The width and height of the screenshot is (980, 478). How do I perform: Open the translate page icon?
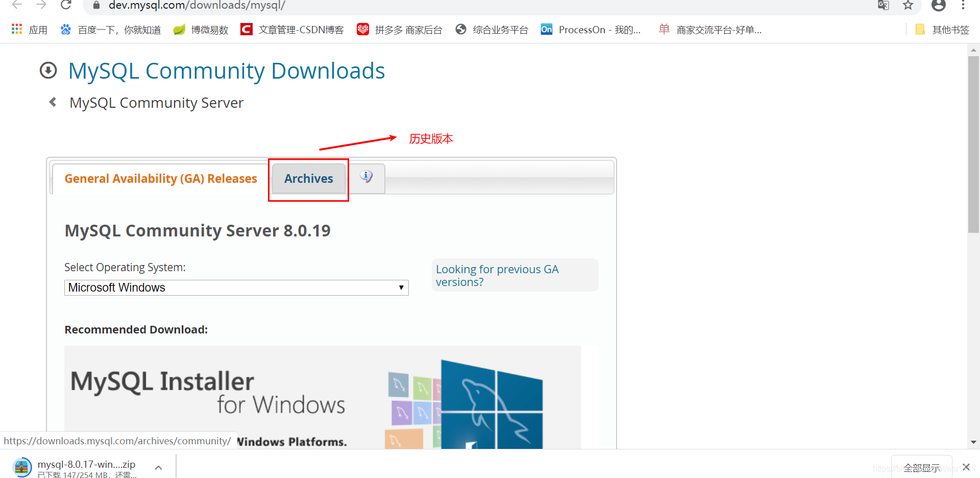[884, 5]
